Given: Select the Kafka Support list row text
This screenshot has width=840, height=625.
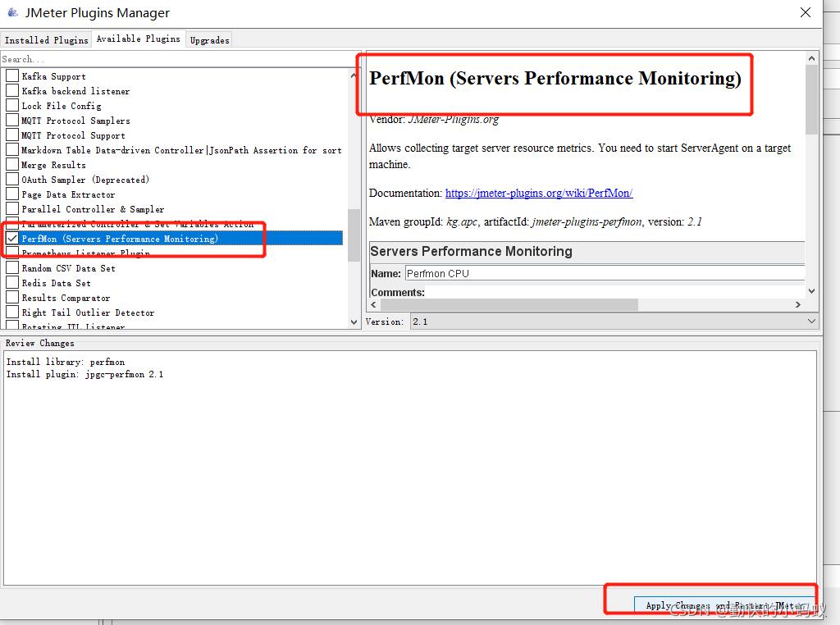Looking at the screenshot, I should tap(53, 76).
